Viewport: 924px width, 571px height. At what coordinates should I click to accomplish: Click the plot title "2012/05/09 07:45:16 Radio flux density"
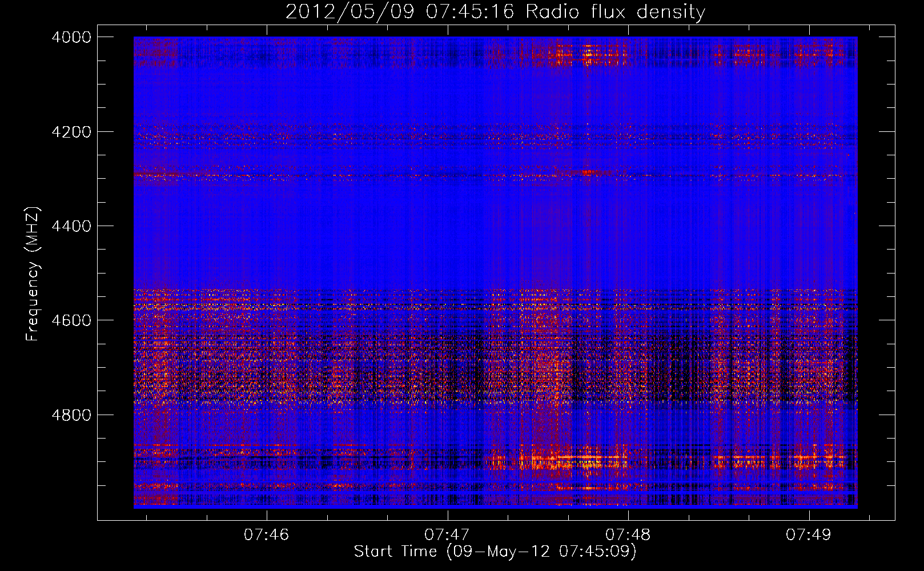point(495,11)
